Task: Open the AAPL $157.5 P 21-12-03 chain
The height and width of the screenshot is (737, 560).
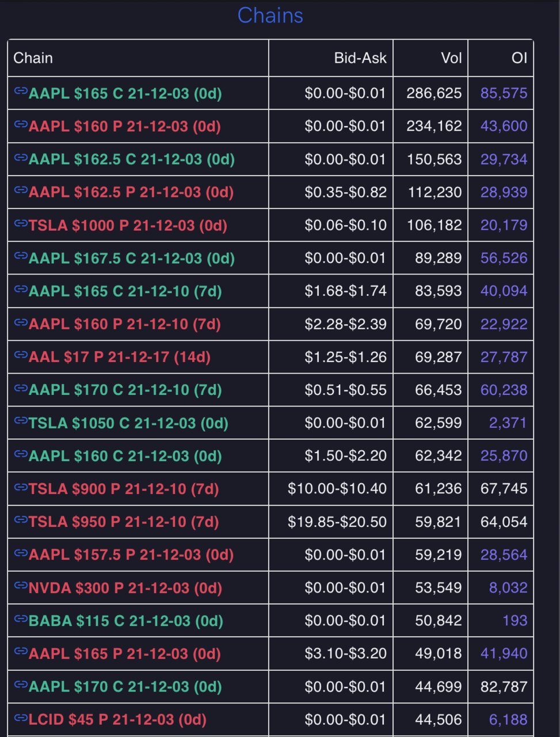Action: coord(131,555)
